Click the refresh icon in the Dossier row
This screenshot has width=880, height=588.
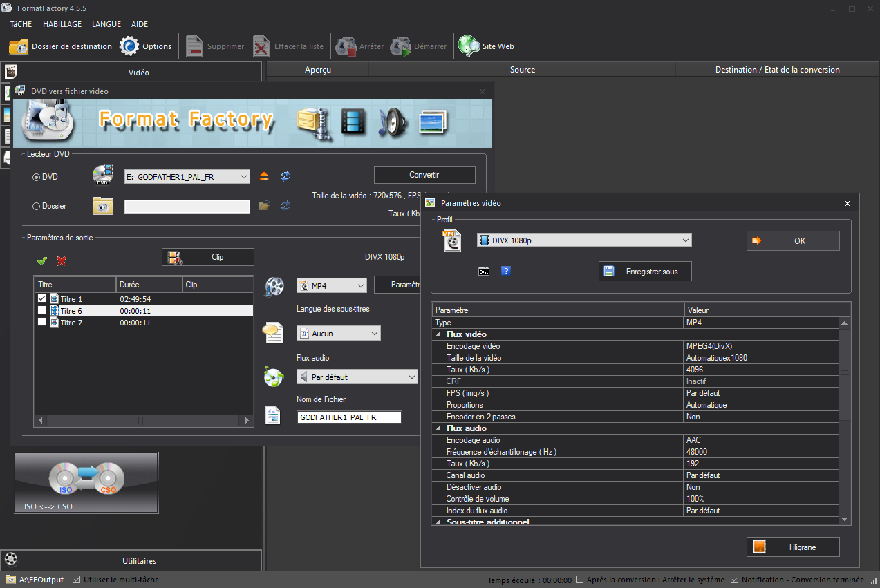point(285,205)
